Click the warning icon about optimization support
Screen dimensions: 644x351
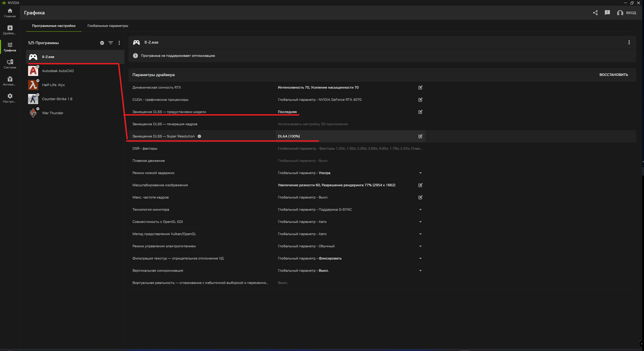point(135,56)
